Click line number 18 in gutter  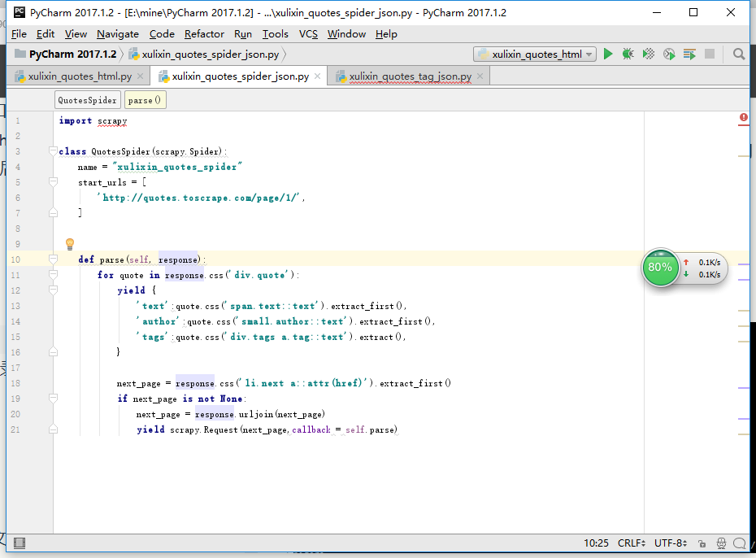click(15, 383)
